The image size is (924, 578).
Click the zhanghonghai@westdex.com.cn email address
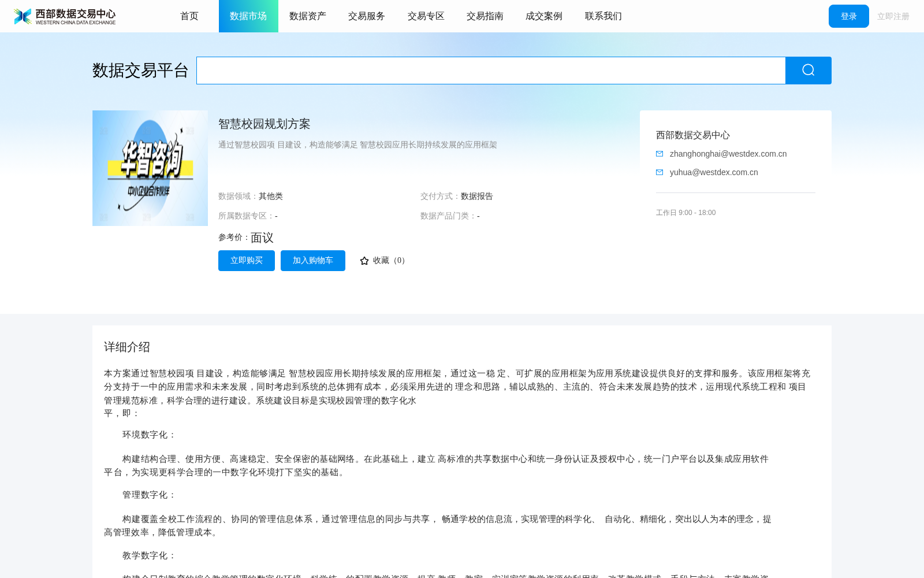(728, 154)
